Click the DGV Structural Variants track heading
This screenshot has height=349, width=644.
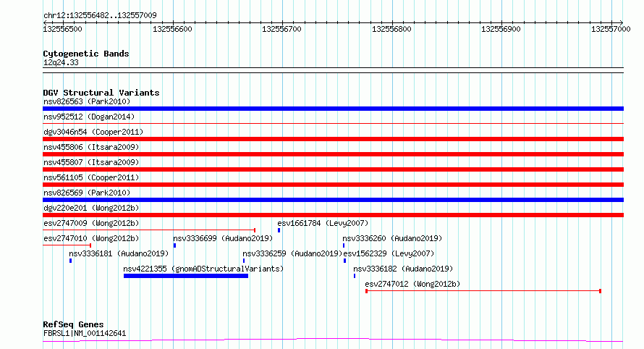[101, 93]
